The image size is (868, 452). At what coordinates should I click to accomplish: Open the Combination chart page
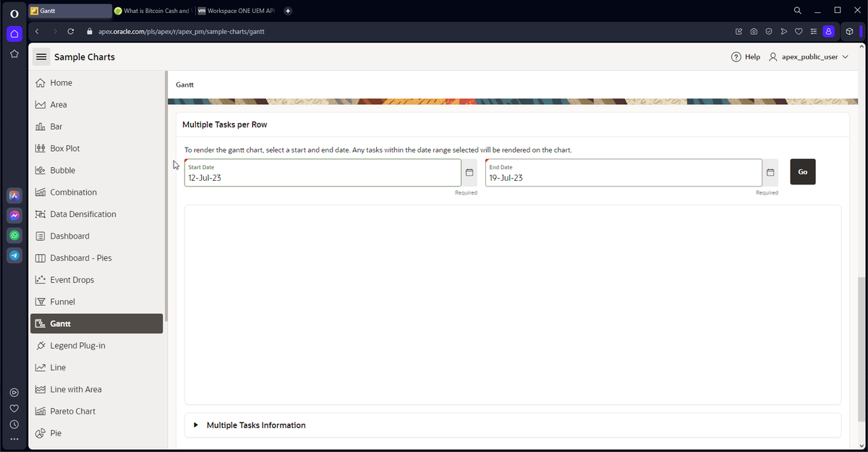pos(98,192)
